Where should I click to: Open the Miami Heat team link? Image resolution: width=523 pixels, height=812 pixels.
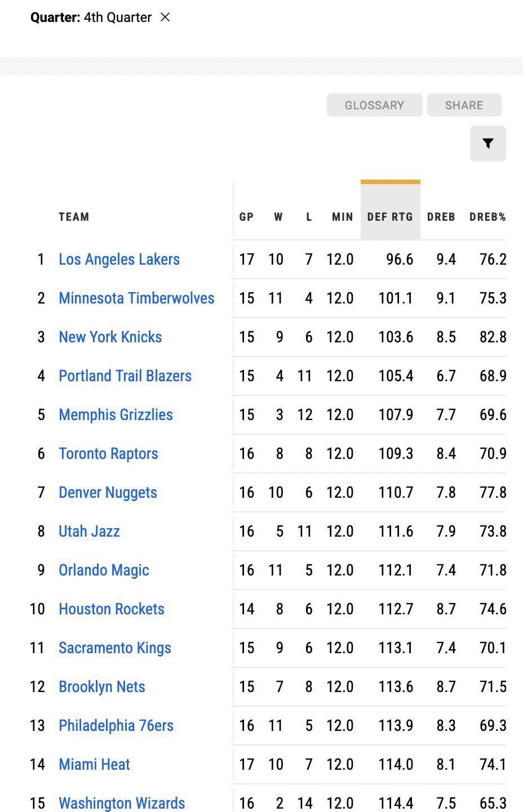pos(94,765)
